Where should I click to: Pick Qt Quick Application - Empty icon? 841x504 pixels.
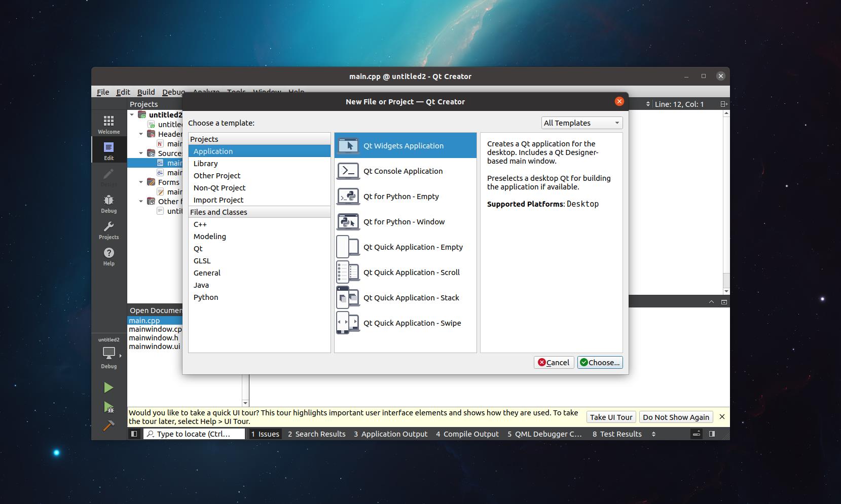click(348, 247)
